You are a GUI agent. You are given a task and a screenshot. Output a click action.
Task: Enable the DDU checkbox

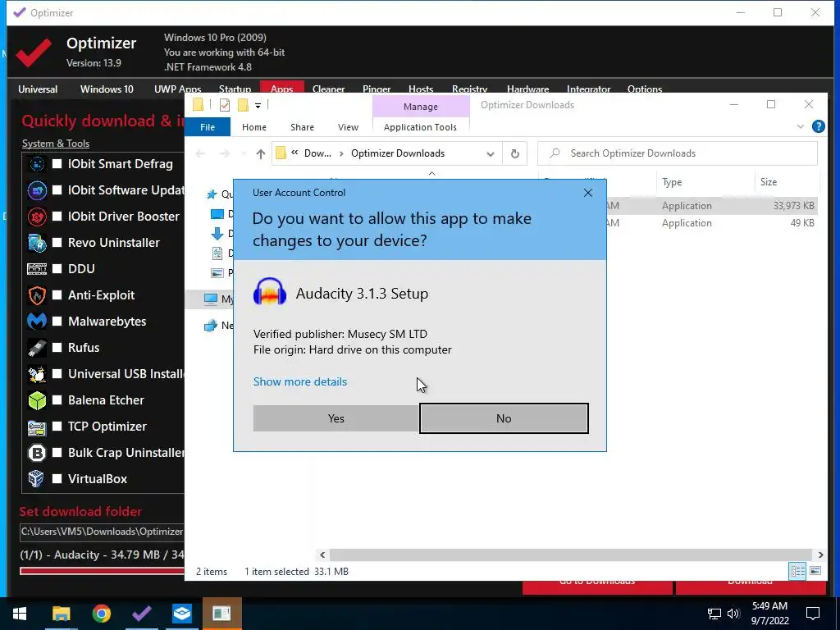point(57,269)
